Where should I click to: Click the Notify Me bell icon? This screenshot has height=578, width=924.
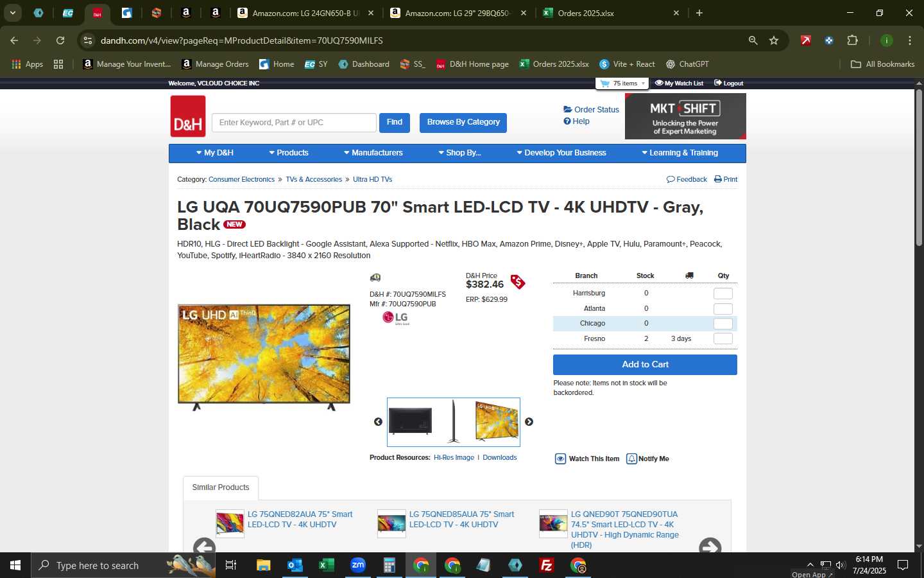click(x=631, y=459)
